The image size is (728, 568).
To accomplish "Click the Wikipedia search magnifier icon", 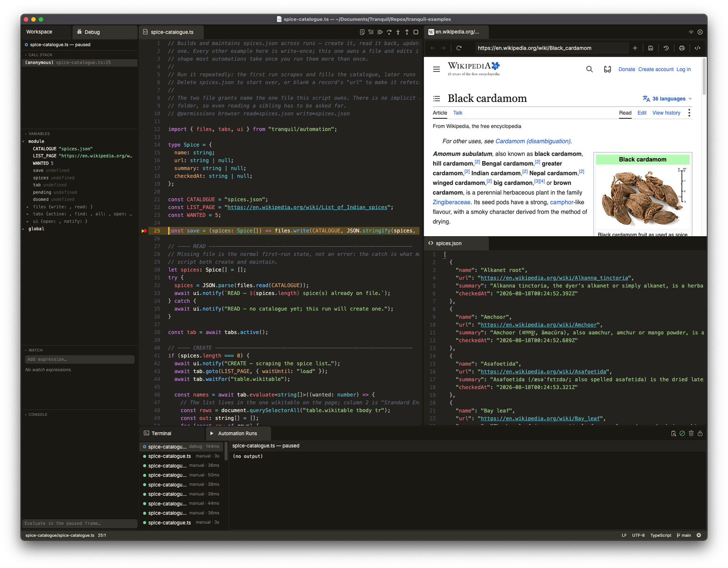I will (589, 69).
